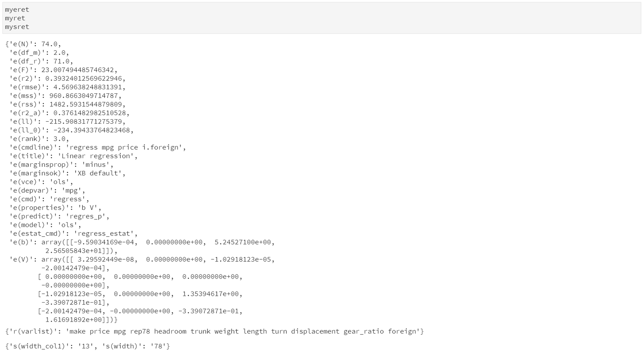
Task: Click the 'r(varlist)' output line
Action: pyautogui.click(x=214, y=332)
